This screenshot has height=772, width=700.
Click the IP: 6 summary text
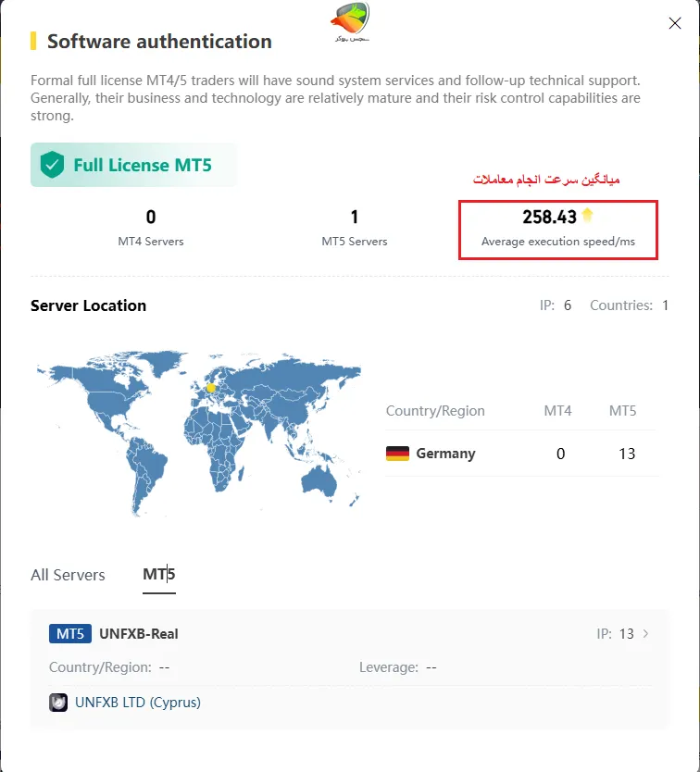[x=556, y=305]
